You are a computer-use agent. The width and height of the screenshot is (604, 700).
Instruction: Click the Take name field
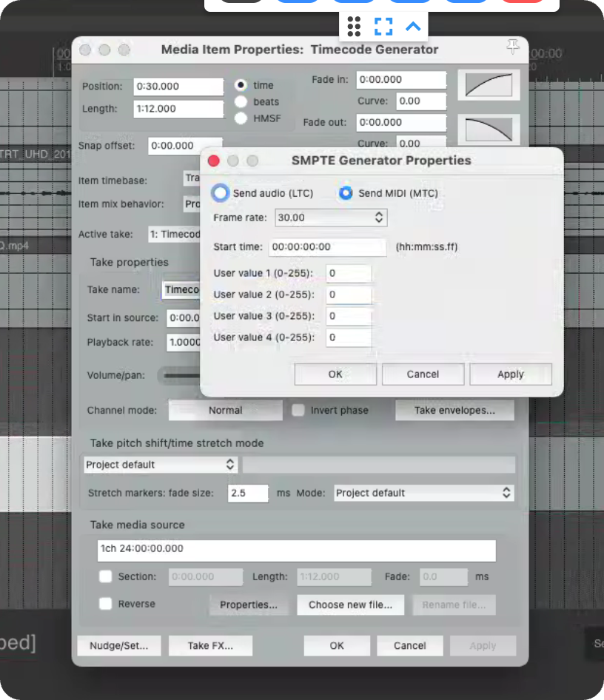coord(181,290)
